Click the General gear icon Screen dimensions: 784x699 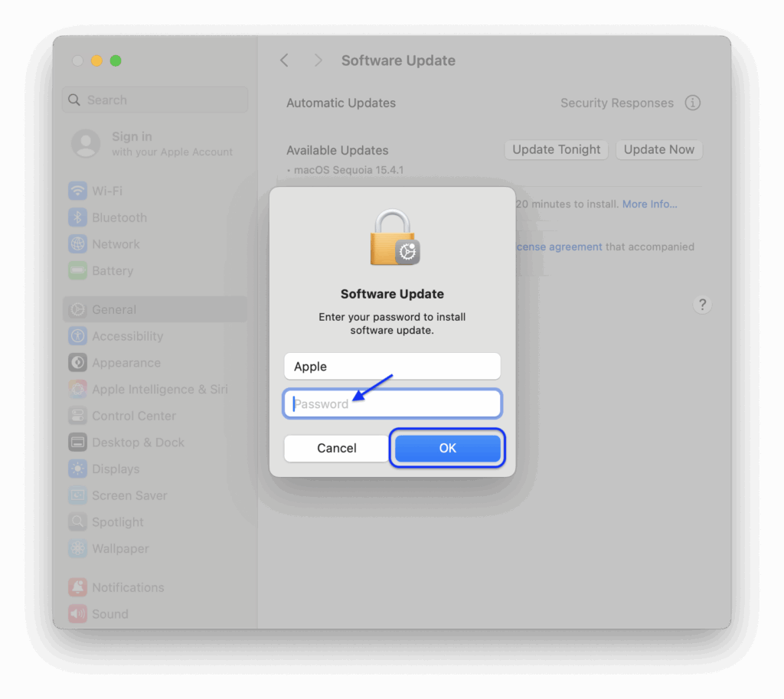[x=77, y=309]
